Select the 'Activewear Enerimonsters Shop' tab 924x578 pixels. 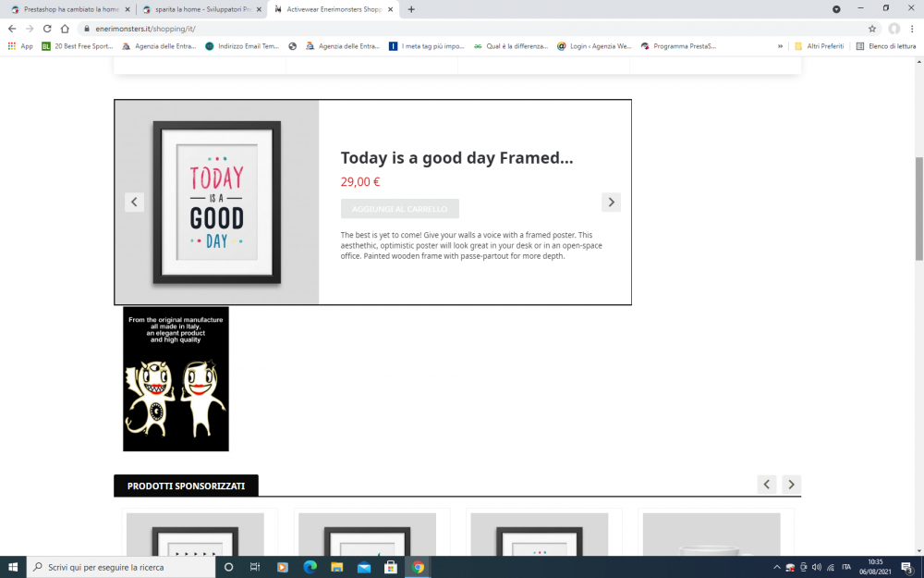[x=333, y=9]
